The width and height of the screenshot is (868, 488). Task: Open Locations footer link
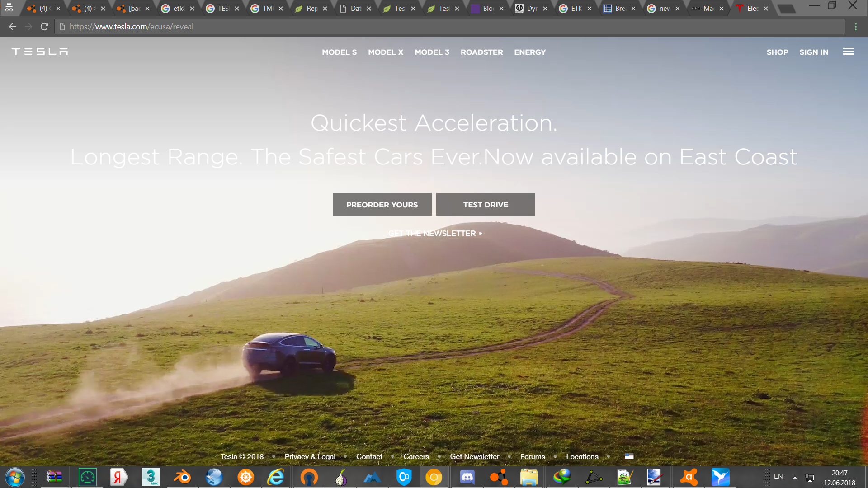point(582,456)
